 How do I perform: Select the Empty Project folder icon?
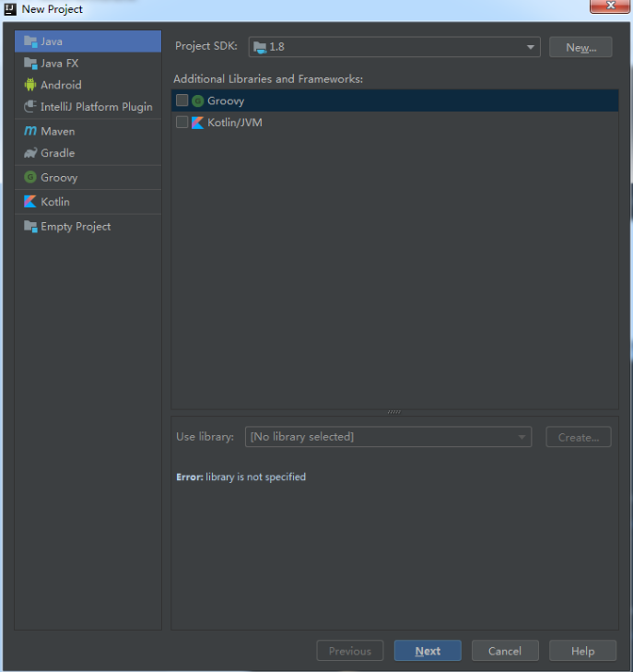tap(30, 226)
